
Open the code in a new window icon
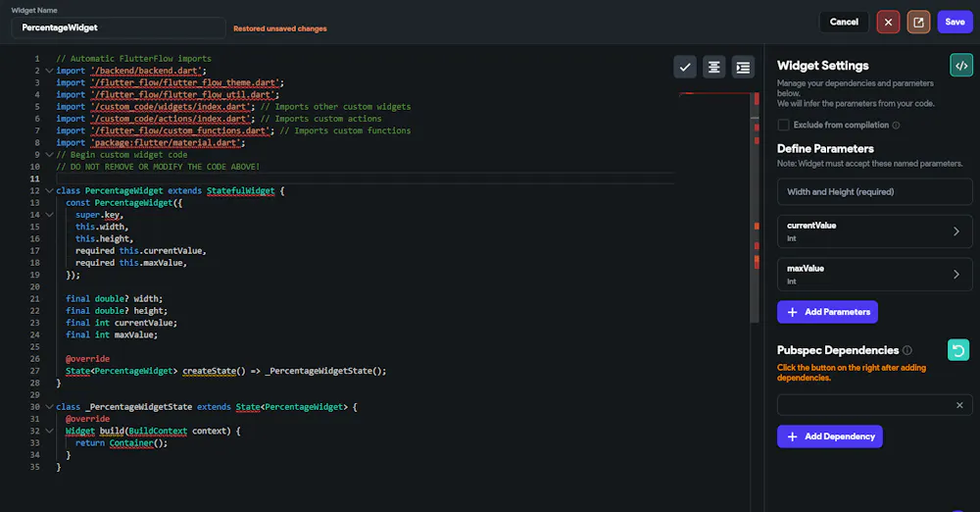point(919,22)
